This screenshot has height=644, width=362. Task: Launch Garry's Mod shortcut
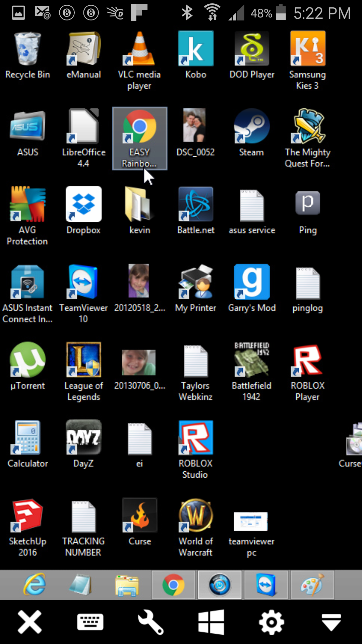252,289
